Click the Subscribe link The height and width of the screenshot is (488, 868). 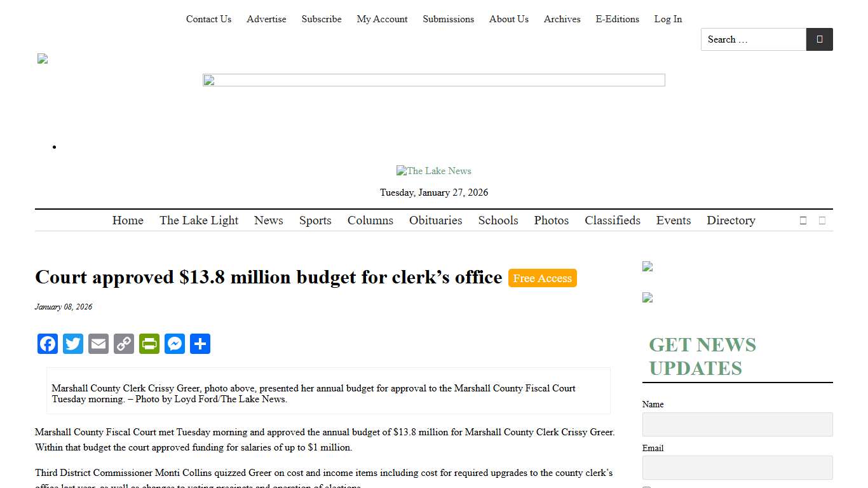point(322,19)
